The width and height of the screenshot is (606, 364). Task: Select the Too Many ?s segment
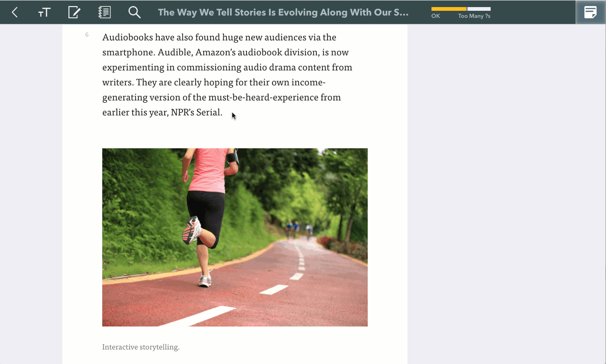pos(479,9)
